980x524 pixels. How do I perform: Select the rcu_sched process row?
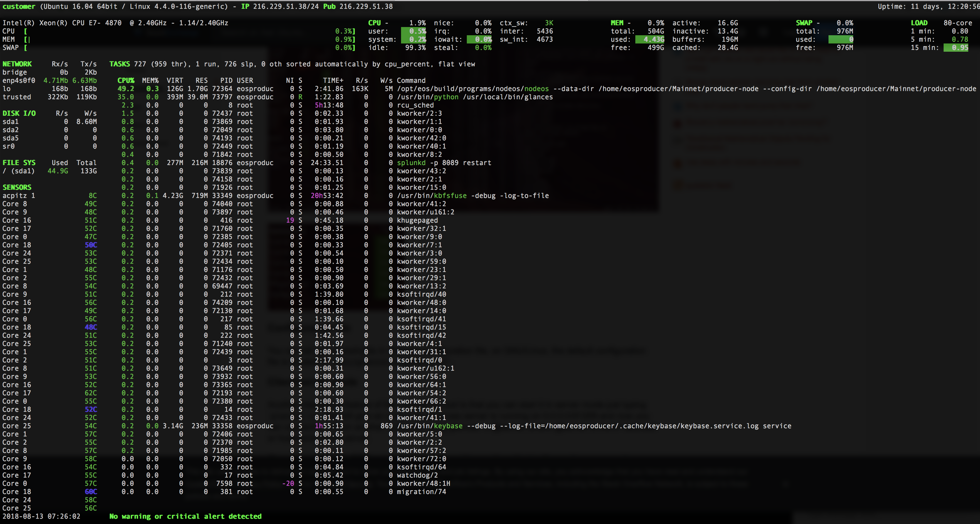(278, 105)
